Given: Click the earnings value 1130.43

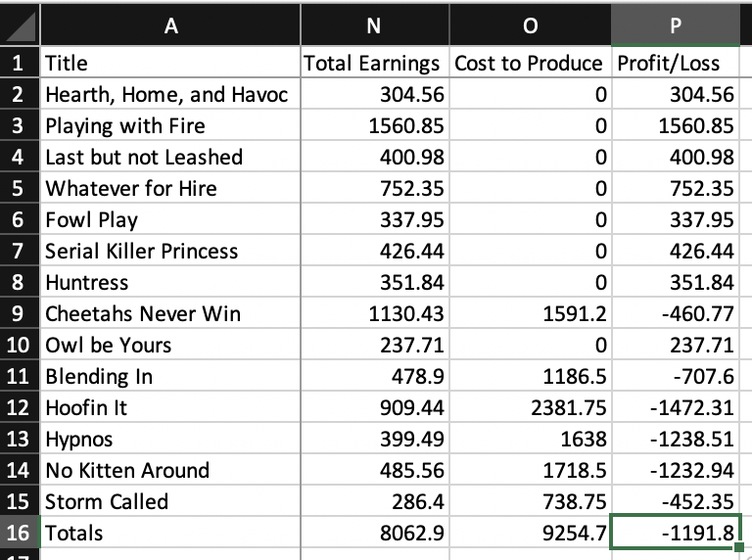Looking at the screenshot, I should click(x=375, y=313).
